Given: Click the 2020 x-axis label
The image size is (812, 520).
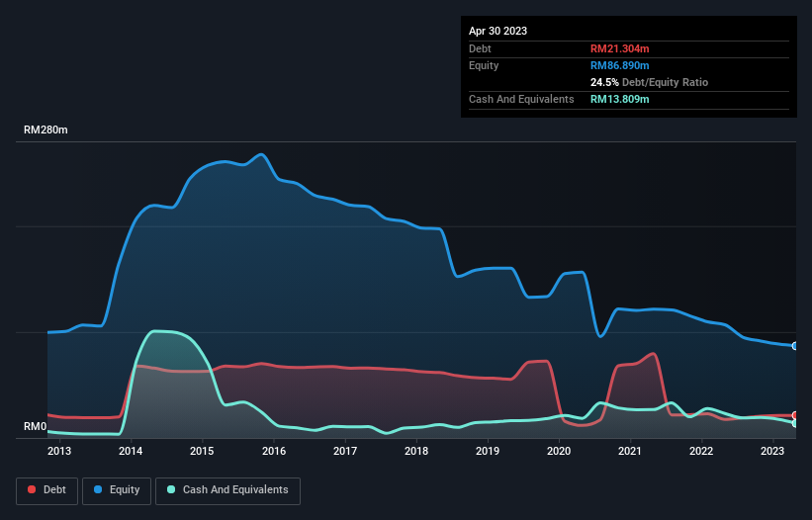Looking at the screenshot, I should point(559,451).
